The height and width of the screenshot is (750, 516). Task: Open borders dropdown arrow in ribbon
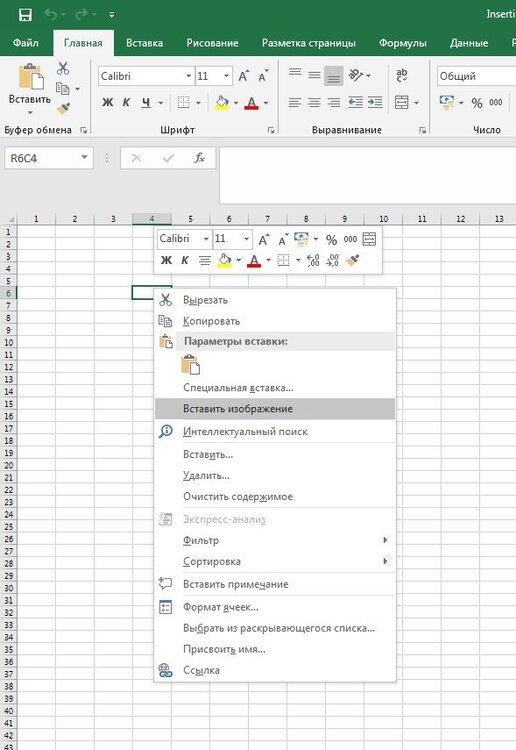198,103
